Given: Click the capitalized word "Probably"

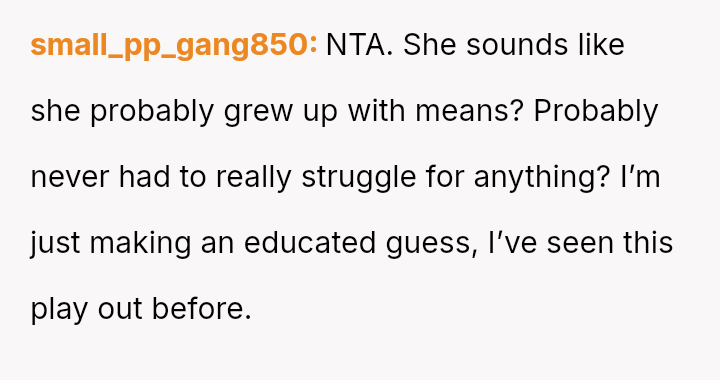Looking at the screenshot, I should tap(596, 112).
